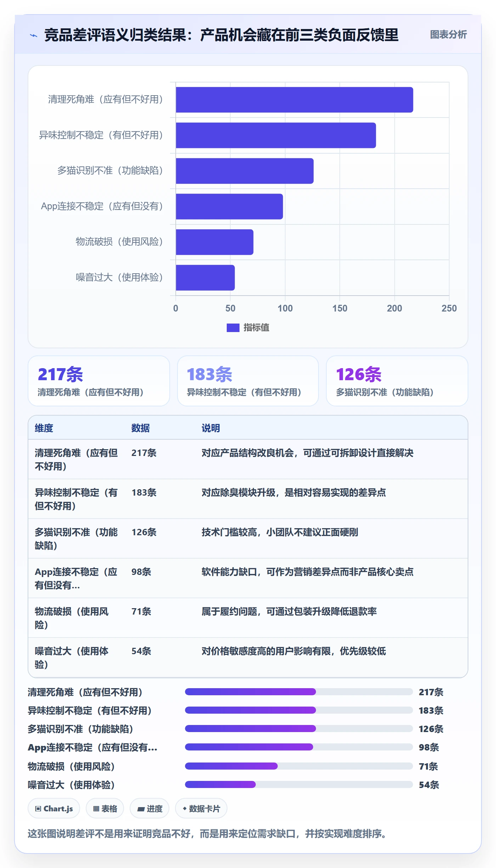Select the 数据卡片 tag chip
Image resolution: width=496 pixels, height=868 pixels.
pyautogui.click(x=201, y=809)
